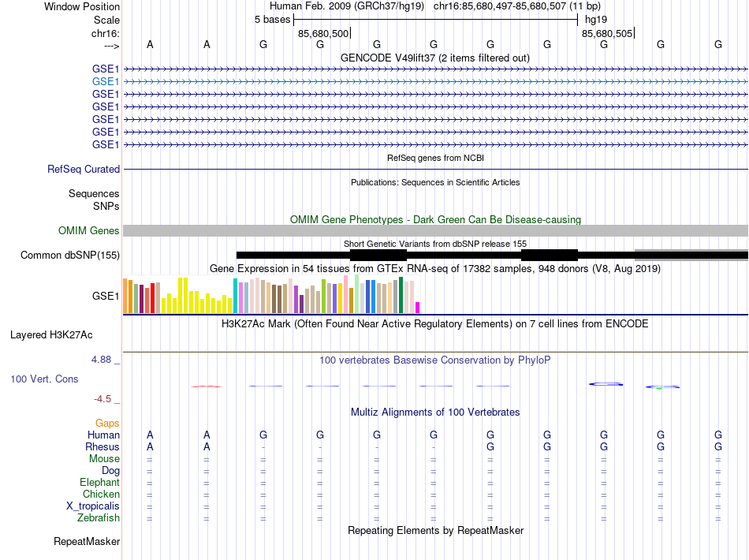Click the Layered H3K27Ac track label
The height and width of the screenshot is (560, 749).
(51, 335)
